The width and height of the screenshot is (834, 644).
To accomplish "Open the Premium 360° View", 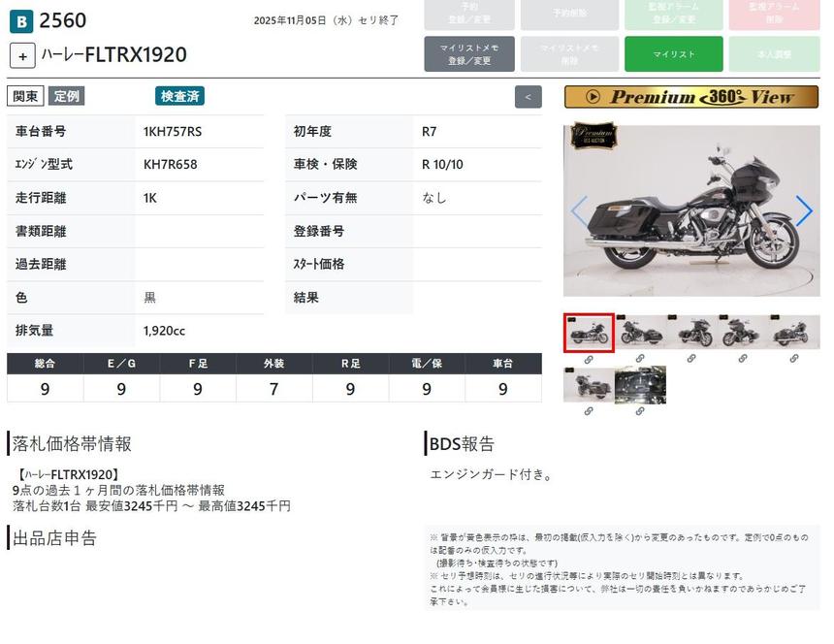I will [690, 97].
